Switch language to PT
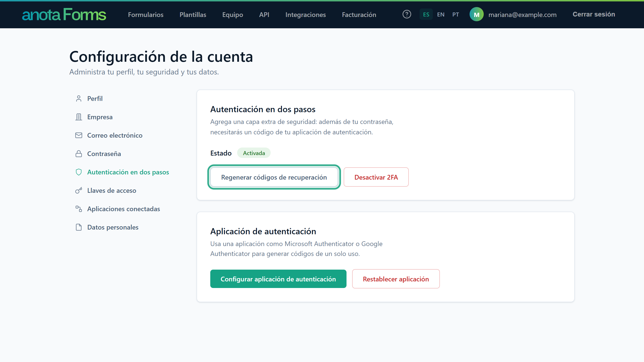 tap(455, 15)
